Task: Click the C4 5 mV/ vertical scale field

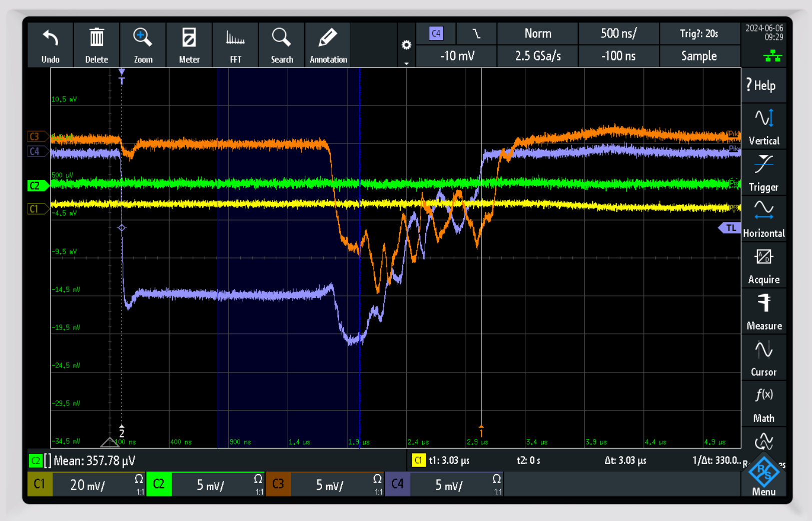Action: point(449,485)
